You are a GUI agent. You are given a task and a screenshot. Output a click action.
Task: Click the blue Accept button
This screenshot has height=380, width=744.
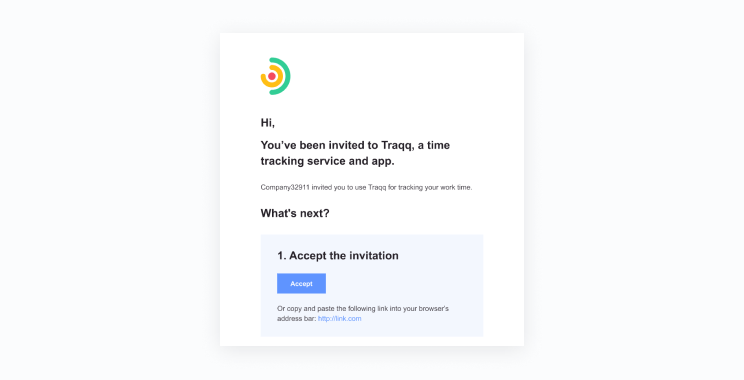pyautogui.click(x=301, y=284)
